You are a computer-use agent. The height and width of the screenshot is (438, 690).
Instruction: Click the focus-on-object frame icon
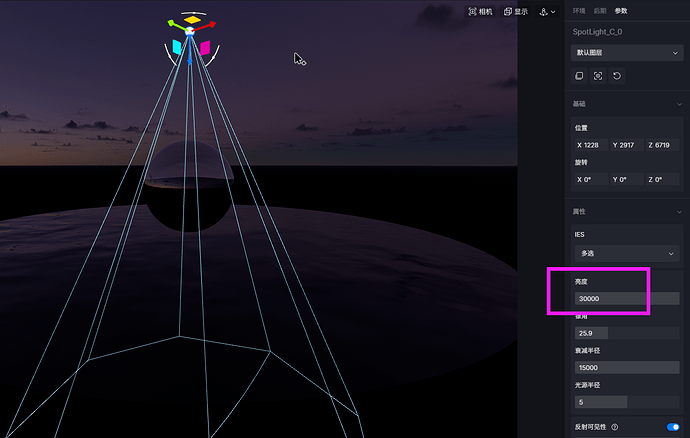click(x=598, y=76)
